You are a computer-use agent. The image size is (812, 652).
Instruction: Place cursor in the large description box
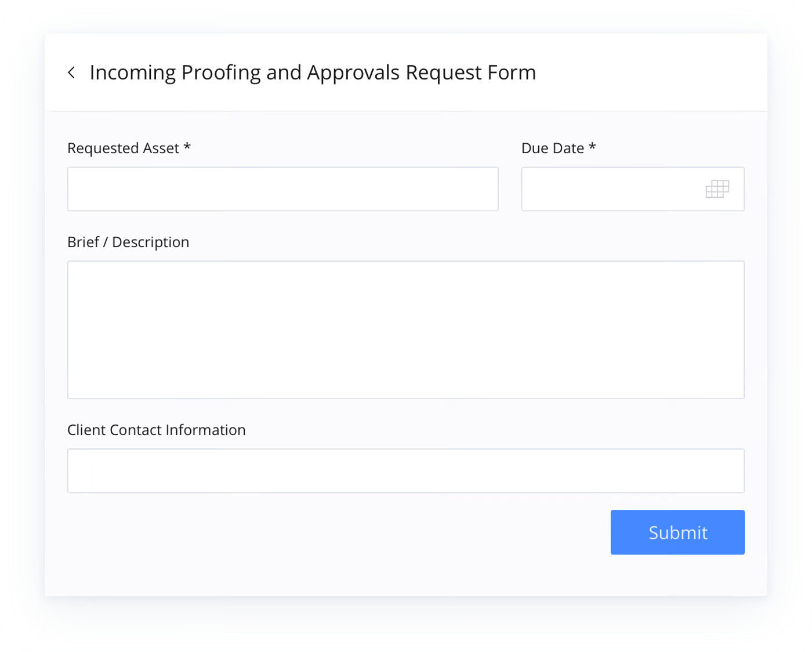pyautogui.click(x=406, y=329)
